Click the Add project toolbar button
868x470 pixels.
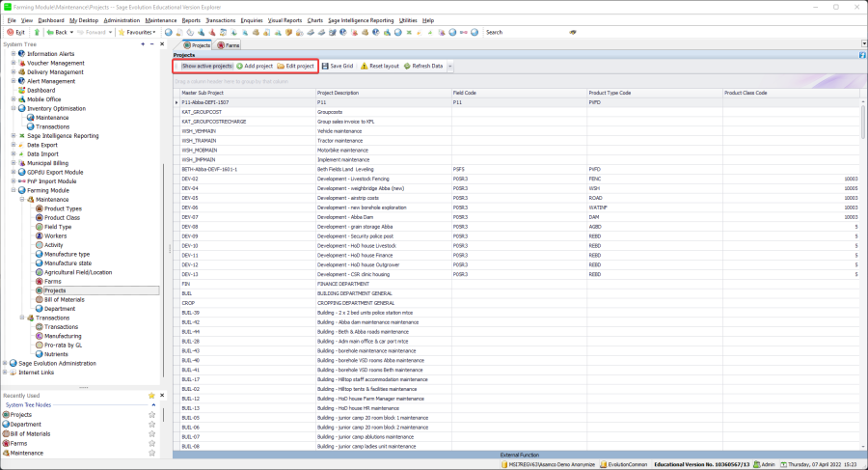(255, 67)
